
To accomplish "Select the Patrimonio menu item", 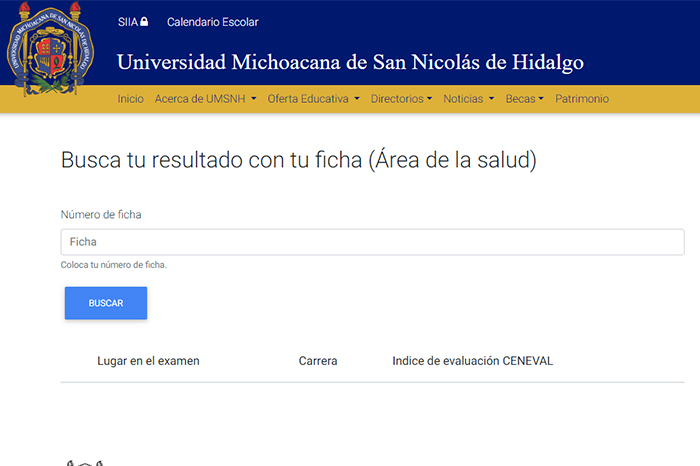I will click(x=582, y=99).
